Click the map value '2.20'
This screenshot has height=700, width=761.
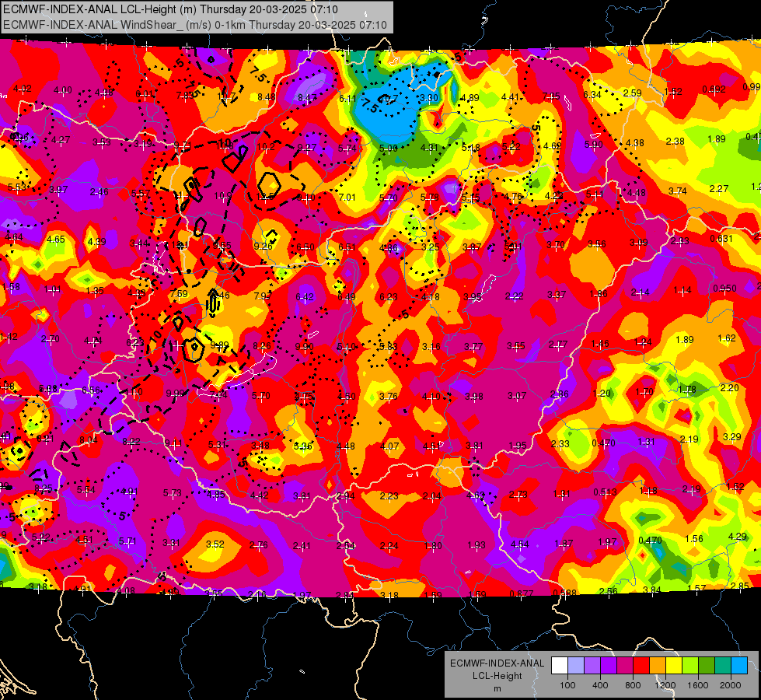729,387
